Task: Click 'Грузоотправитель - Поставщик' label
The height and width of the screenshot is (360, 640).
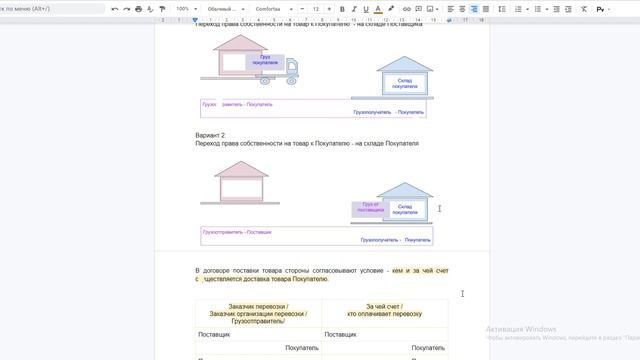Action: tap(237, 232)
